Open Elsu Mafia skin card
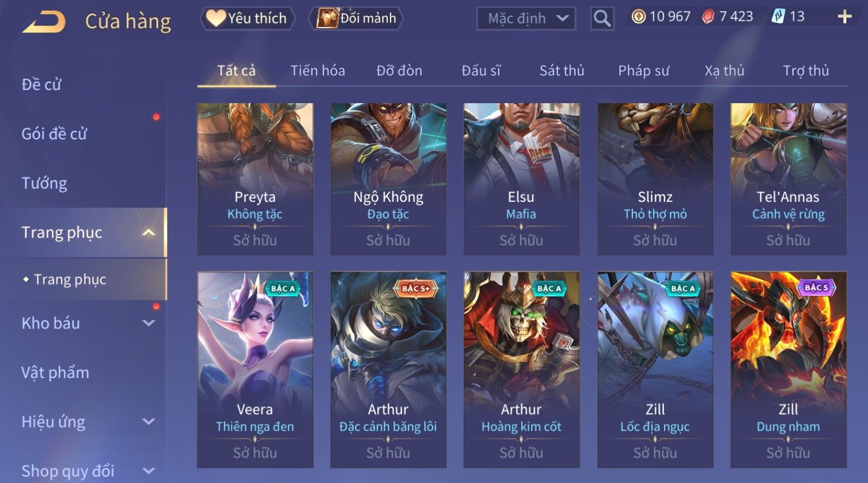 tap(521, 179)
